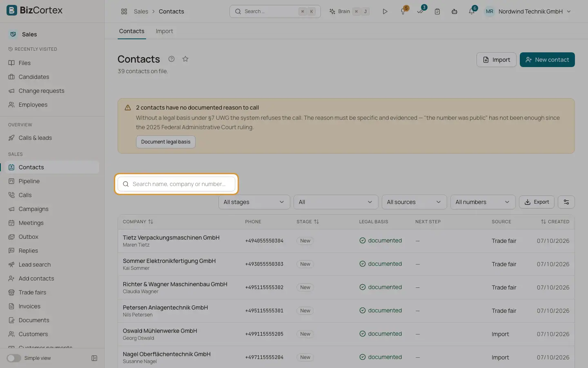Open the robot assistant icon
Image resolution: width=588 pixels, height=368 pixels.
tap(454, 11)
